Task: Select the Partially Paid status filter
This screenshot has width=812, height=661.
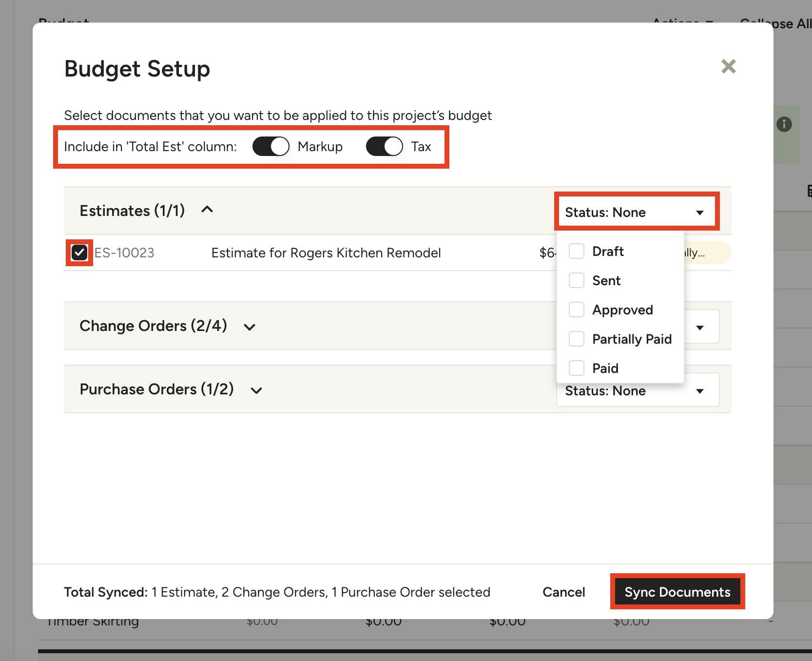Action: (577, 339)
